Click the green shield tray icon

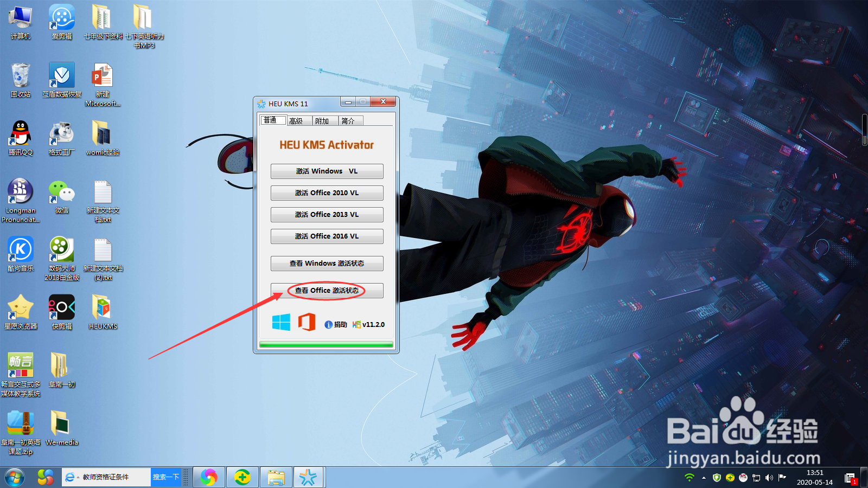pyautogui.click(x=717, y=478)
